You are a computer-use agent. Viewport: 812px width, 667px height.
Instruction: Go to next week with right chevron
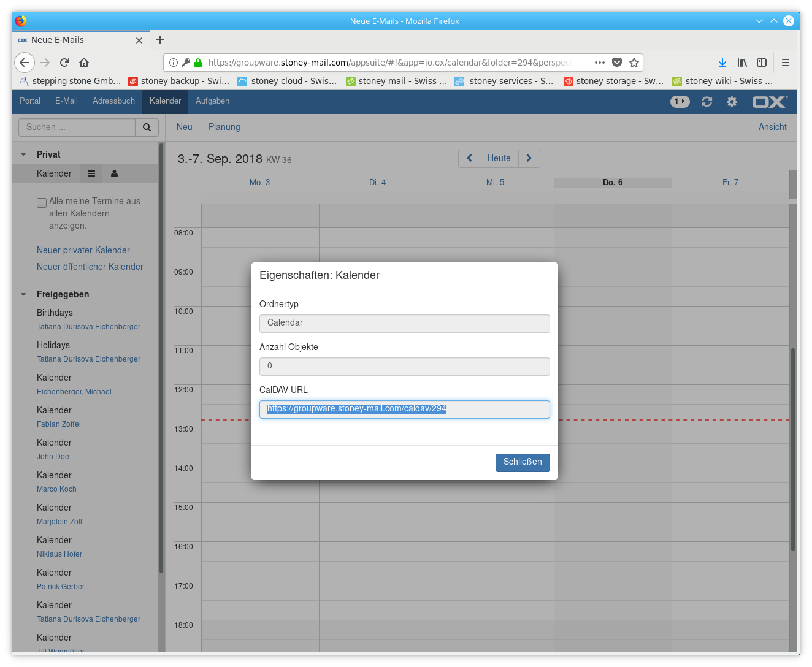click(x=529, y=158)
